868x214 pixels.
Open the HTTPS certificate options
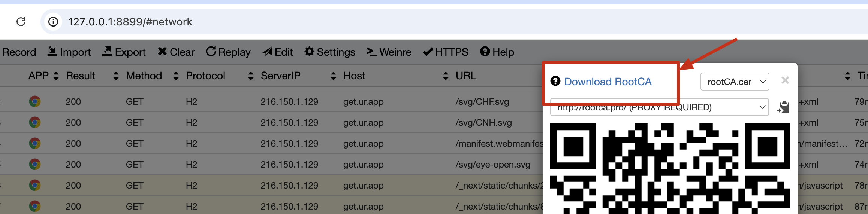[x=446, y=52]
